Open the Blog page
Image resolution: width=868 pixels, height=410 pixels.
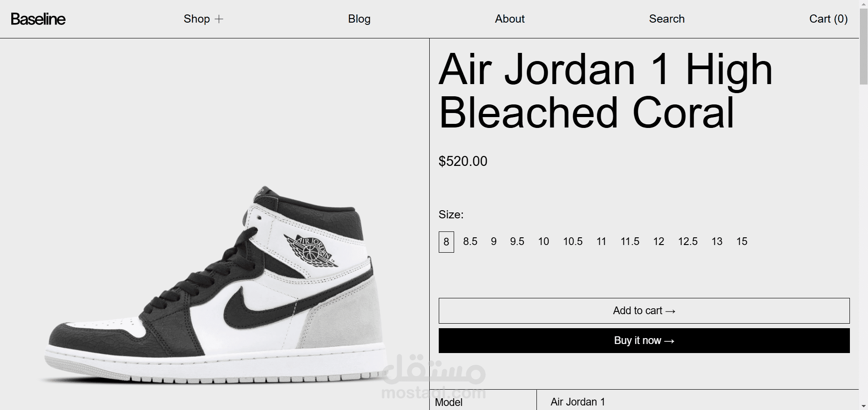[359, 19]
